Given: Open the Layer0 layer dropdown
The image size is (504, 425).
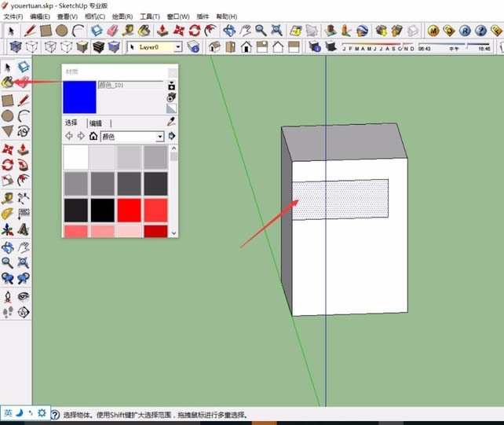Looking at the screenshot, I should point(177,47).
